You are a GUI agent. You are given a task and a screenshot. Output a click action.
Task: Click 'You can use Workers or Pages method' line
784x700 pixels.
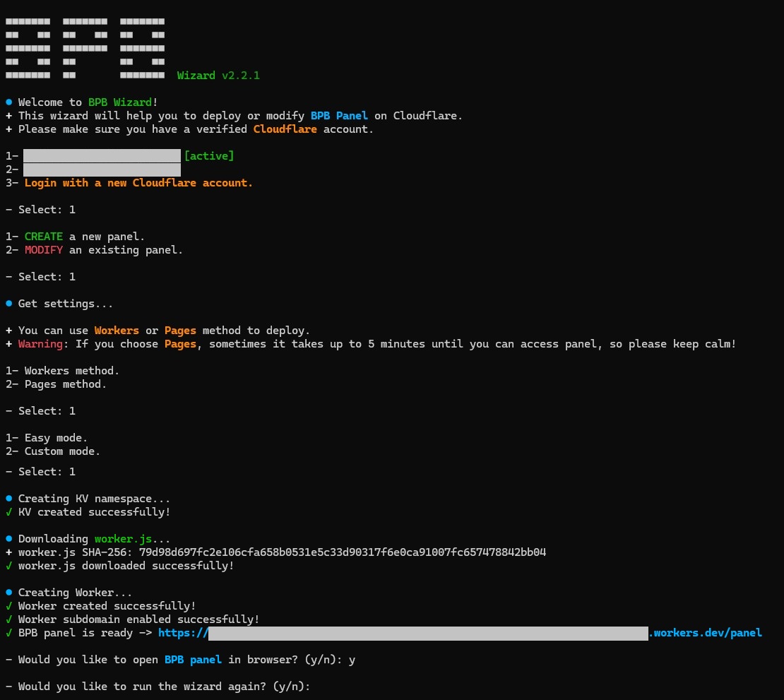158,331
